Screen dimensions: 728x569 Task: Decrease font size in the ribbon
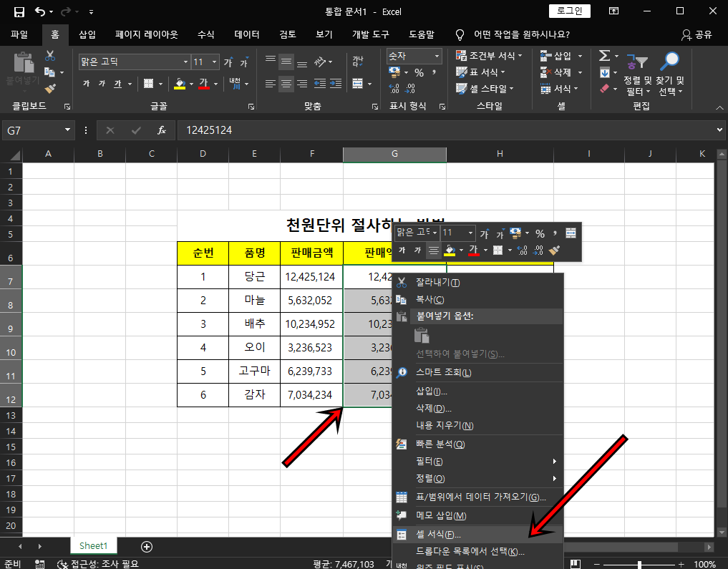(244, 62)
